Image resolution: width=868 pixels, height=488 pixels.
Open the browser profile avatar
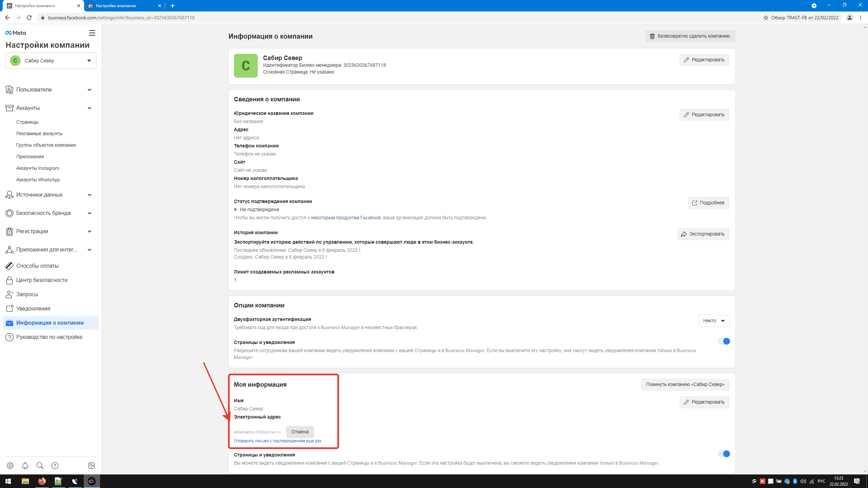point(850,18)
